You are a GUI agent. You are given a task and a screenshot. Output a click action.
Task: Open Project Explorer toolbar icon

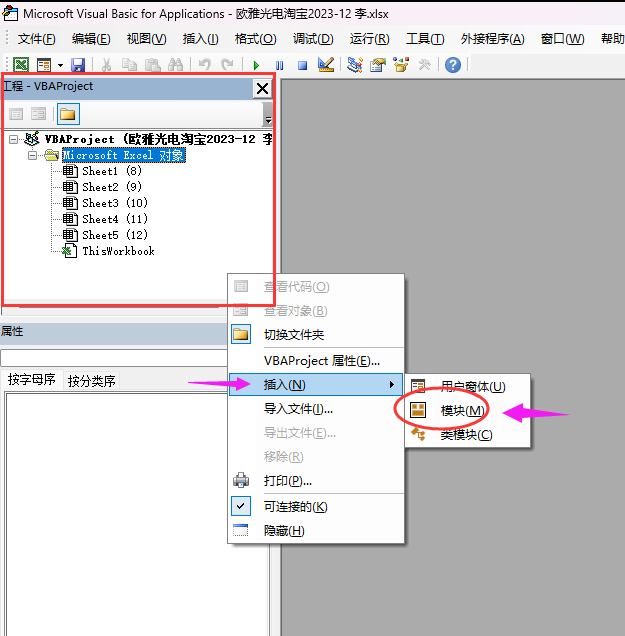coord(354,65)
